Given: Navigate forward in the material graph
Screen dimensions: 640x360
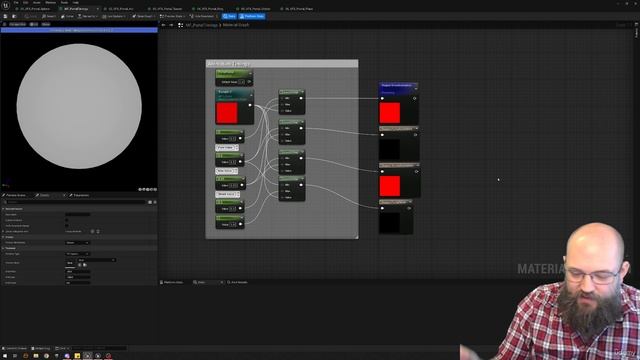Looking at the screenshot, I should pyautogui.click(x=171, y=25).
